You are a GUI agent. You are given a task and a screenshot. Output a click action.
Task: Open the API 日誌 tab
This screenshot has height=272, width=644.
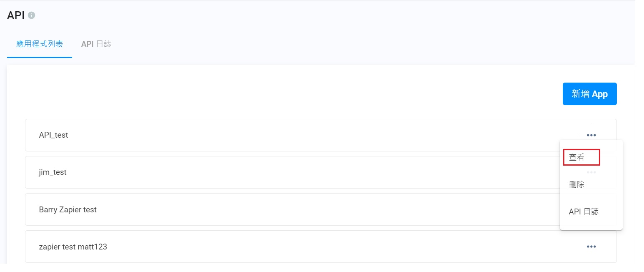96,44
